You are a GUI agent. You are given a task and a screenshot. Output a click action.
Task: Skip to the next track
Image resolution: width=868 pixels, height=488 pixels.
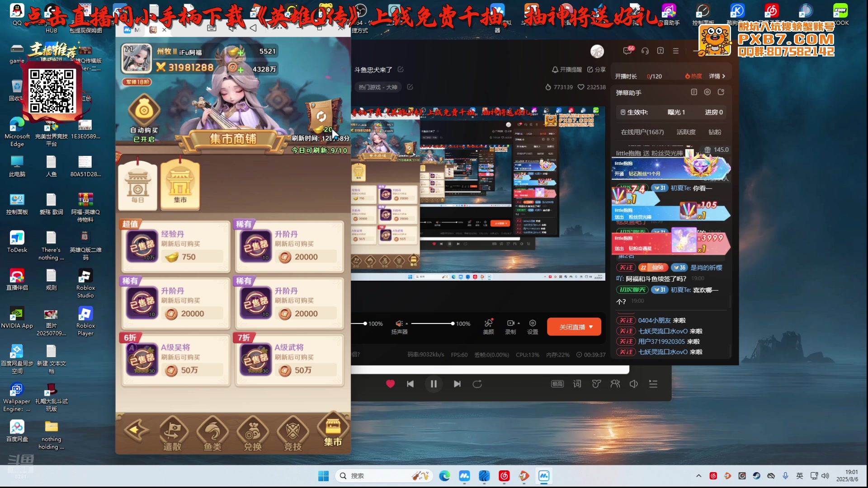point(457,384)
